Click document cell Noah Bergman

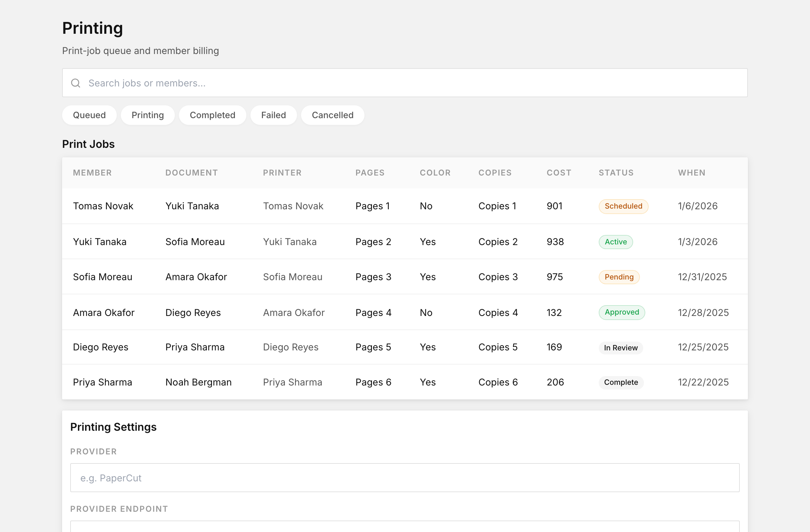198,382
